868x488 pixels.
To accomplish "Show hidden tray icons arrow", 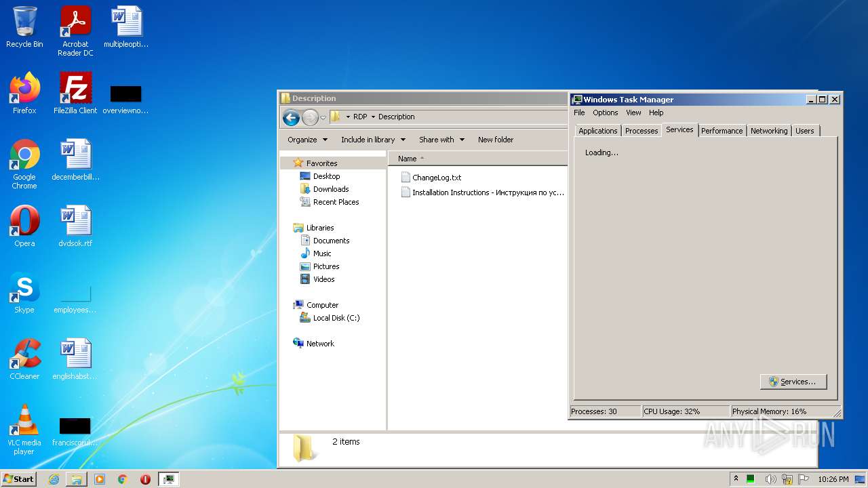I will coord(736,479).
